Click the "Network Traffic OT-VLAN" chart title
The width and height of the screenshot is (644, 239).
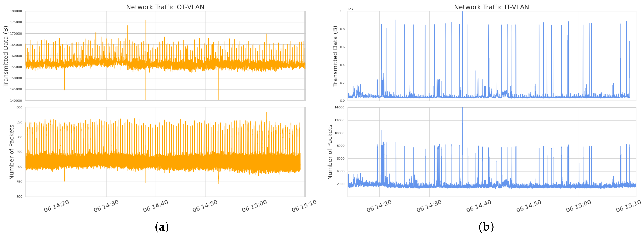165,7
